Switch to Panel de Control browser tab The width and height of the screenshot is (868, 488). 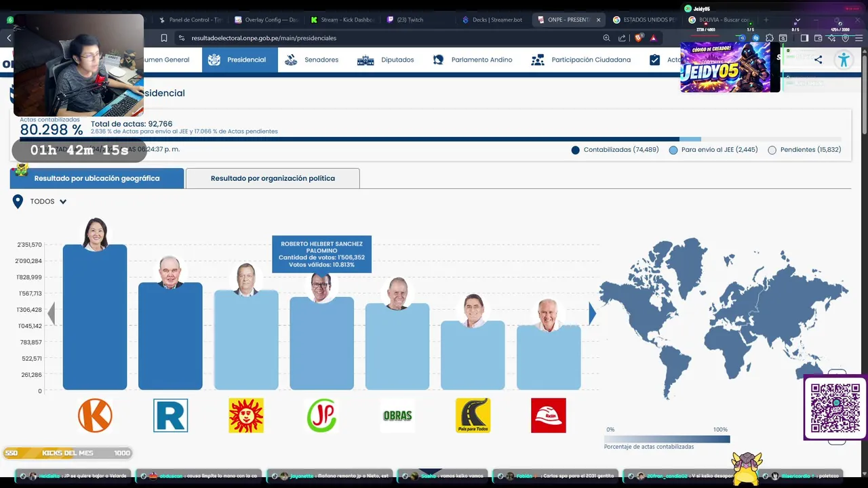(x=191, y=20)
